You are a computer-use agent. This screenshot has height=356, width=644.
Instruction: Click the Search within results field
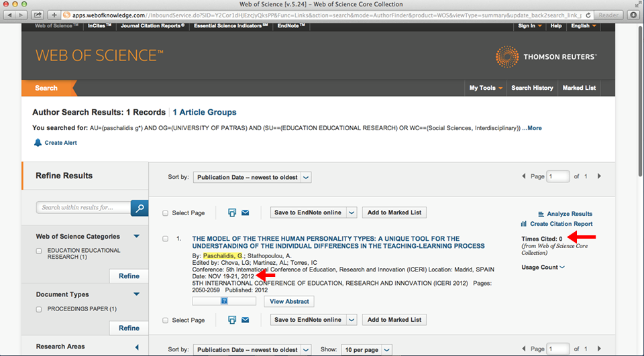(83, 208)
